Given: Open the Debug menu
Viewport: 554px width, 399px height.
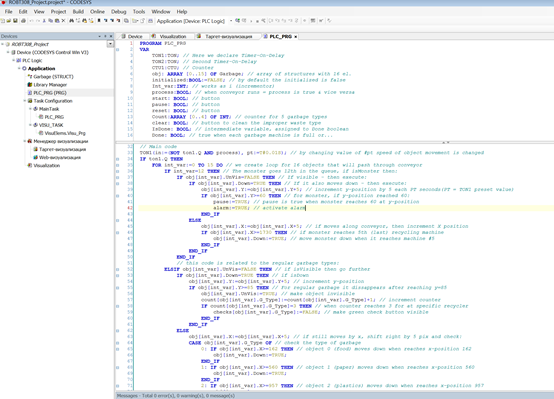Looking at the screenshot, I should (118, 12).
